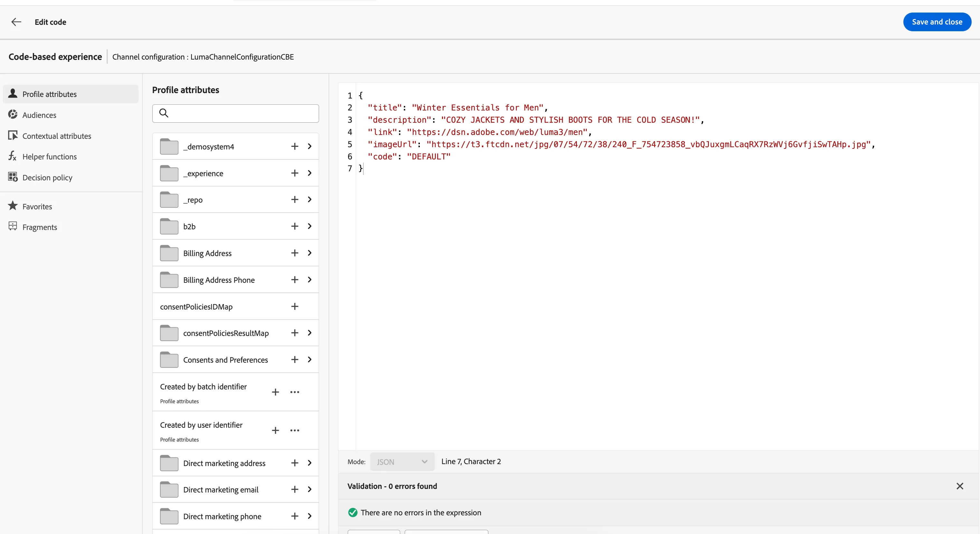The image size is (980, 534).
Task: Click the "title" line in the code editor
Action: point(458,108)
